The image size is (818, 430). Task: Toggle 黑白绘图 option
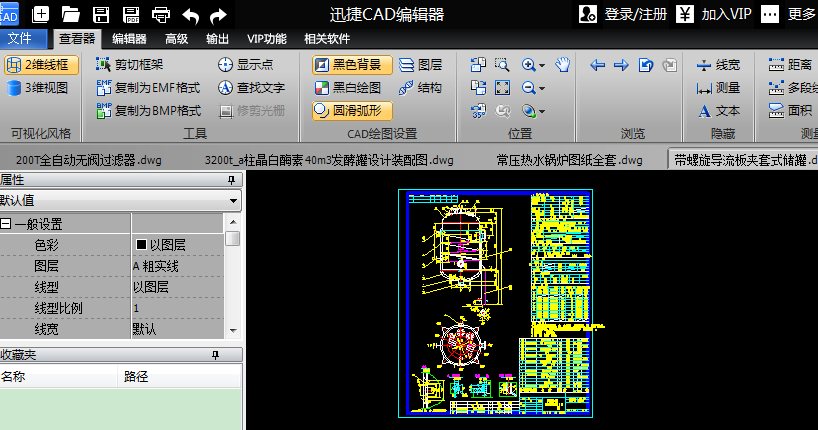348,88
